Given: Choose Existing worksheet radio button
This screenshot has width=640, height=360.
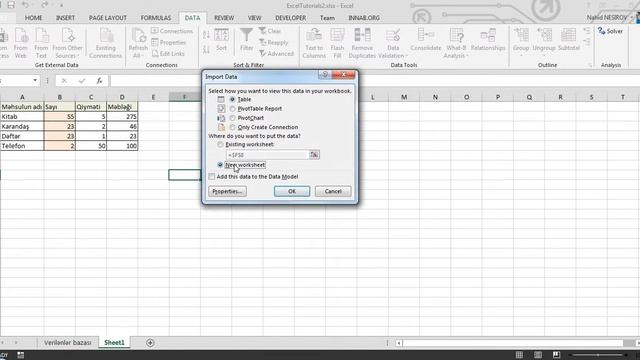Looking at the screenshot, I should tap(220, 144).
